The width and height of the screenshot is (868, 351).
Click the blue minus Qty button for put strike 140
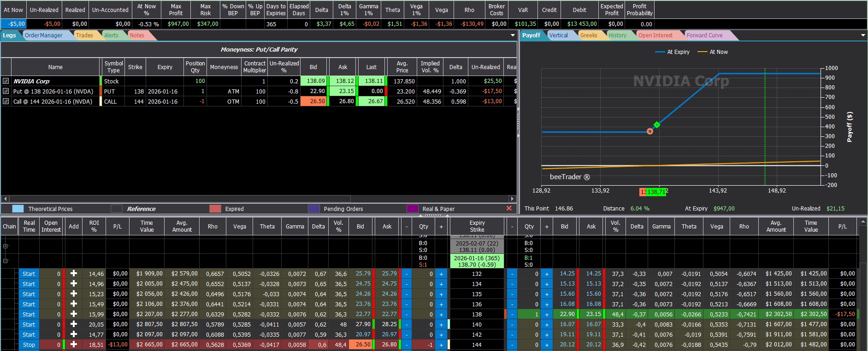pyautogui.click(x=512, y=324)
